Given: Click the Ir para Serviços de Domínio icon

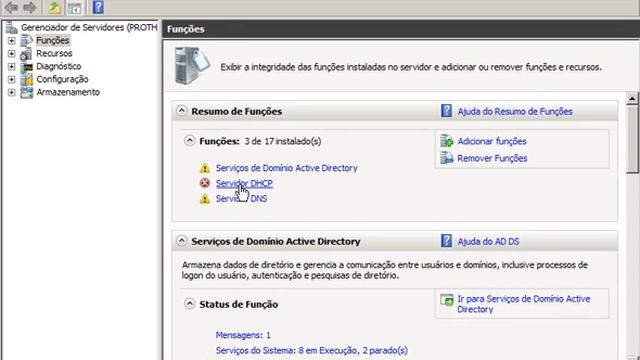Looking at the screenshot, I should (447, 300).
